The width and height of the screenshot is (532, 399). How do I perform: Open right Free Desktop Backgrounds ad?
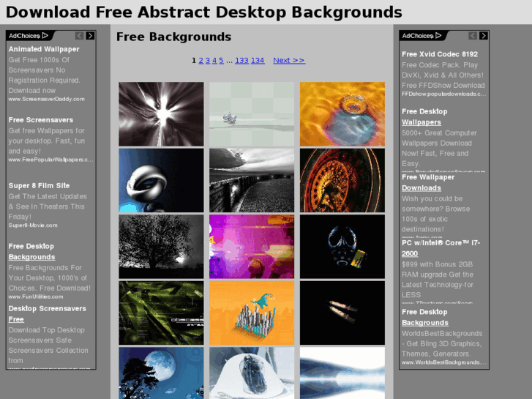(424, 318)
